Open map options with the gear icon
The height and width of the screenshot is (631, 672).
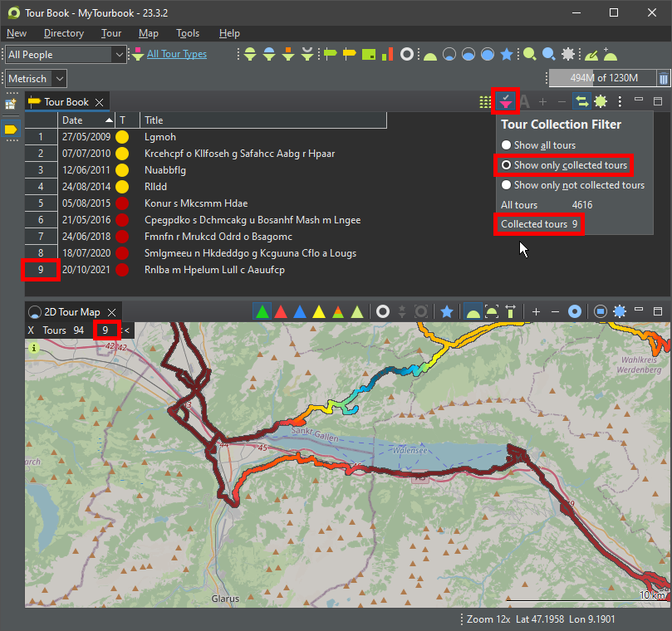(620, 311)
